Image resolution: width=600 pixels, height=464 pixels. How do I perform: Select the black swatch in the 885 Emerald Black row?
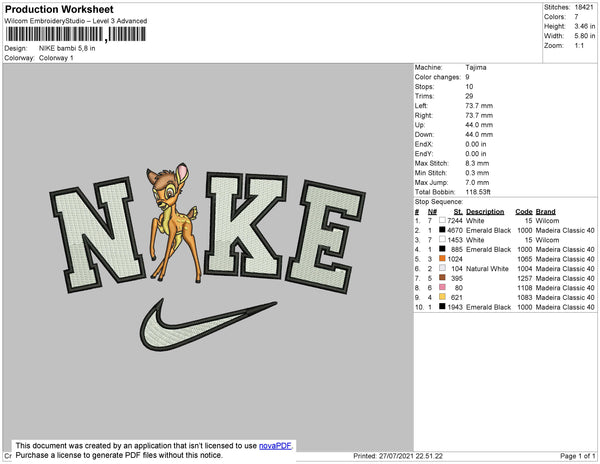442,249
